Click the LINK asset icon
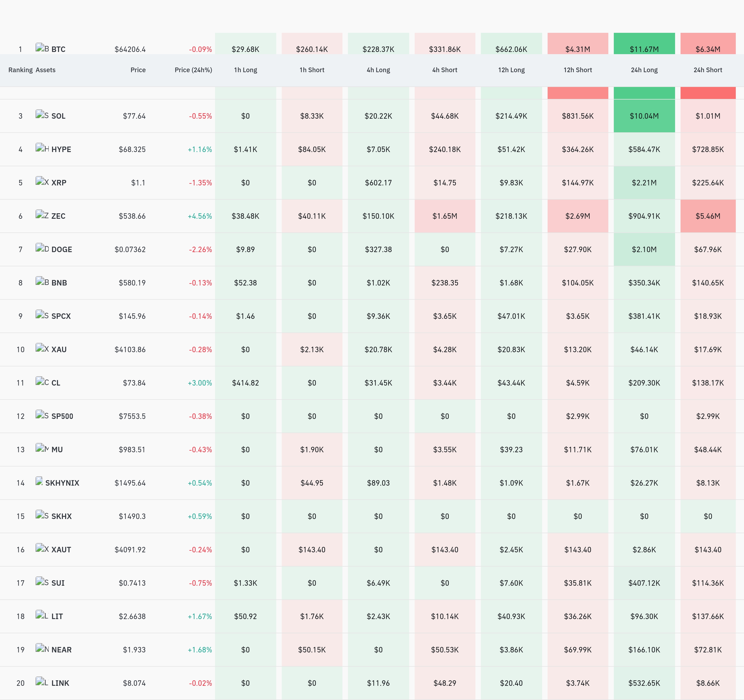The image size is (744, 700). click(42, 682)
